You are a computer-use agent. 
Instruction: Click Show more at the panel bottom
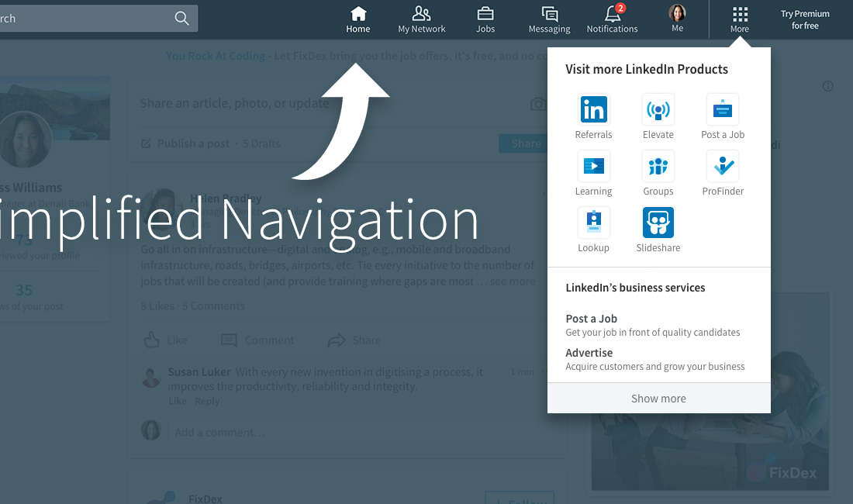[x=659, y=399]
